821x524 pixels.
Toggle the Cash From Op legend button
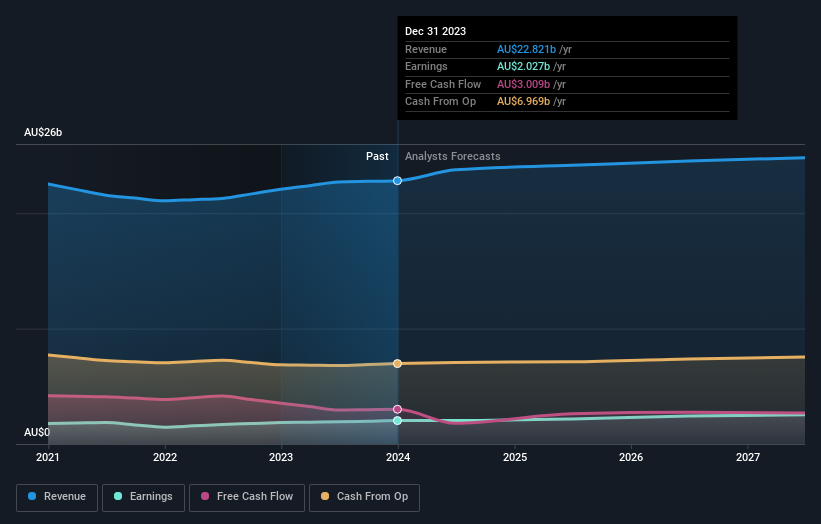pos(364,497)
